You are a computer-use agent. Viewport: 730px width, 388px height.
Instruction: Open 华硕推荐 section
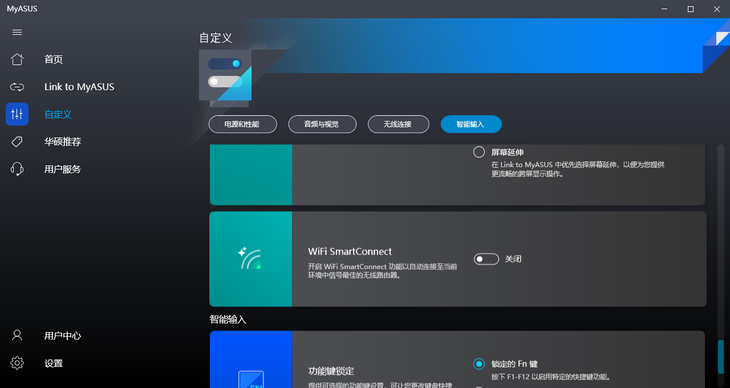coord(63,142)
